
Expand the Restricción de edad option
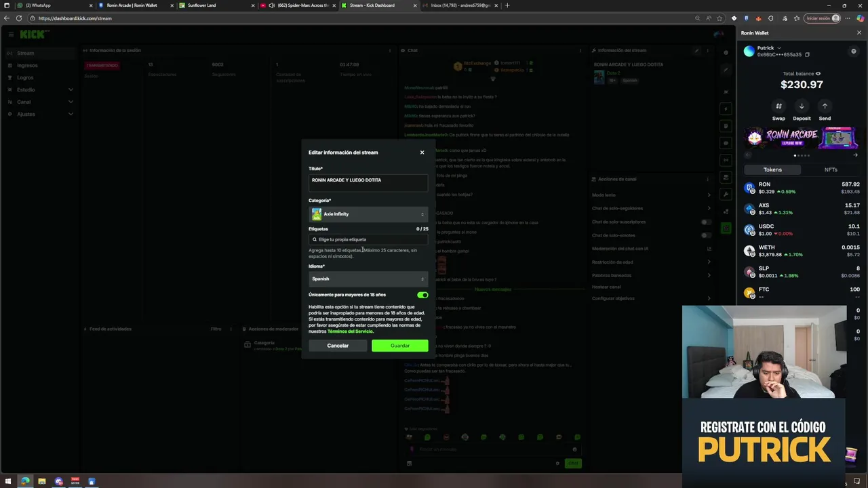pos(652,262)
